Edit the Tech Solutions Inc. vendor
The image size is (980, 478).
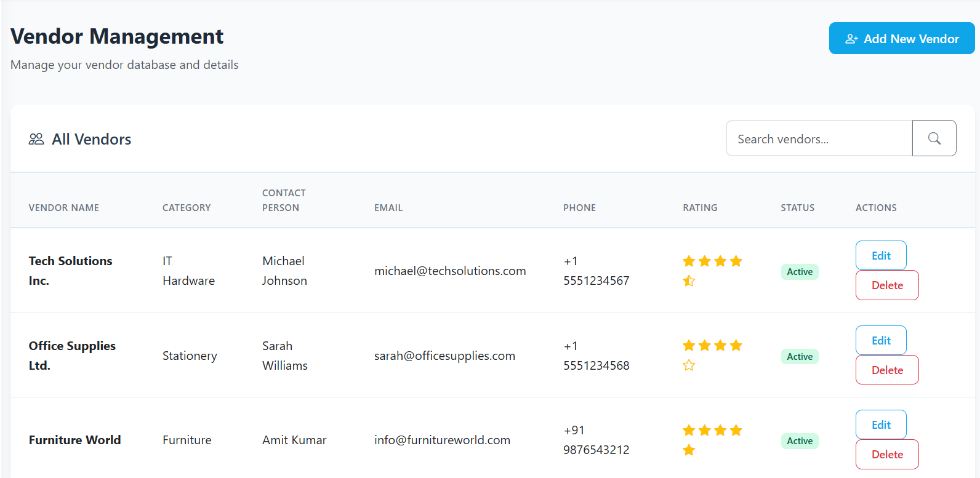[881, 255]
